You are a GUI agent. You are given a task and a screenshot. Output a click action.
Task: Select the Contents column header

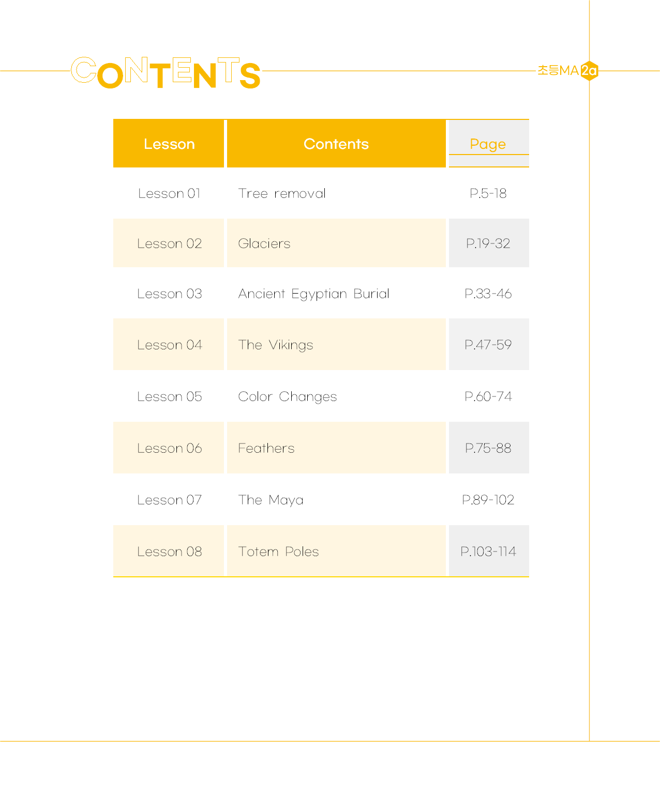(x=336, y=144)
